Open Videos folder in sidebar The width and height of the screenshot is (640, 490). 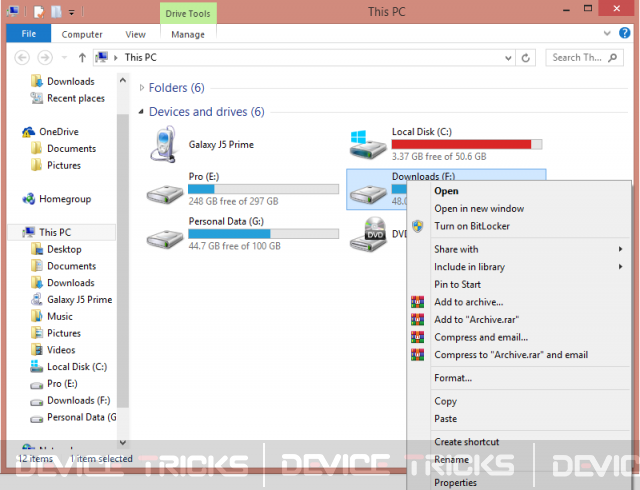click(x=61, y=350)
